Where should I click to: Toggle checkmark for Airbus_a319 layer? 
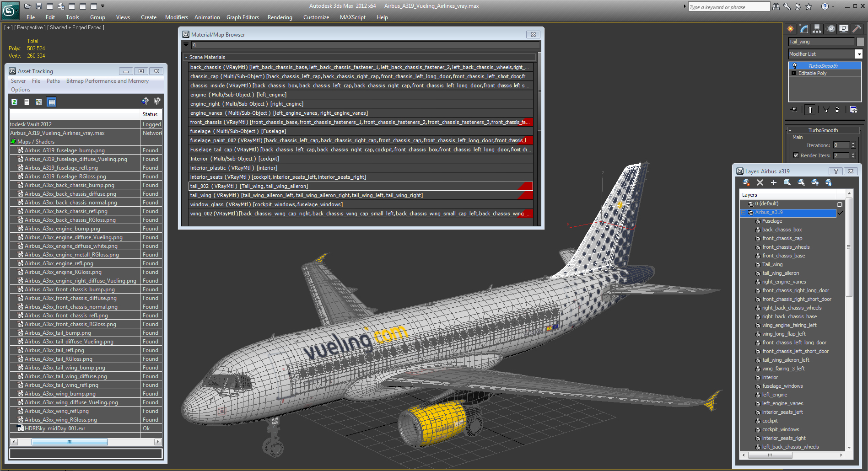pyautogui.click(x=841, y=213)
